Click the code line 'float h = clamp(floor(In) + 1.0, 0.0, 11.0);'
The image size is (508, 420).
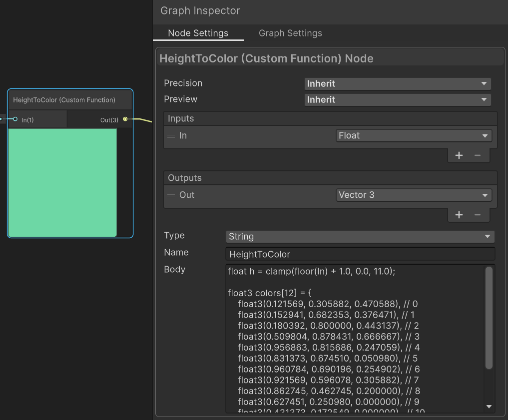pos(311,271)
